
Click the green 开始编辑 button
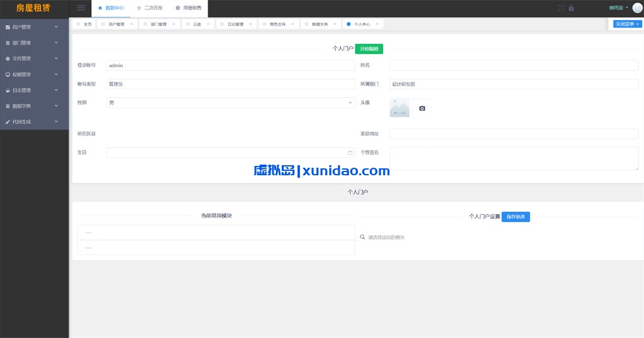369,49
